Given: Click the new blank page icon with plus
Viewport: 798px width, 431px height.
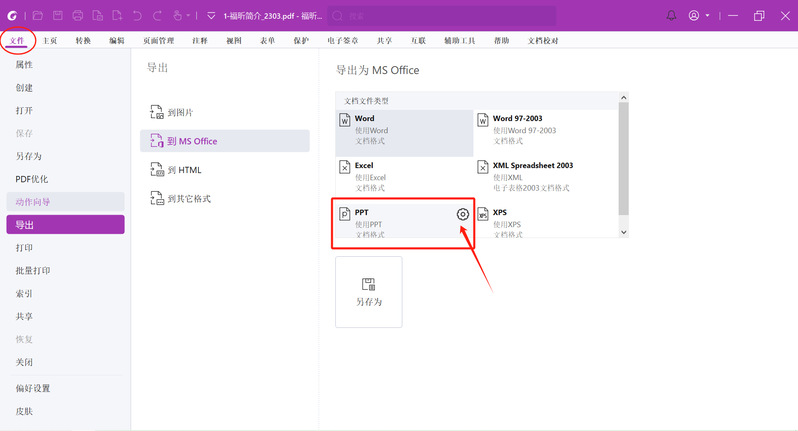Looking at the screenshot, I should pos(118,16).
